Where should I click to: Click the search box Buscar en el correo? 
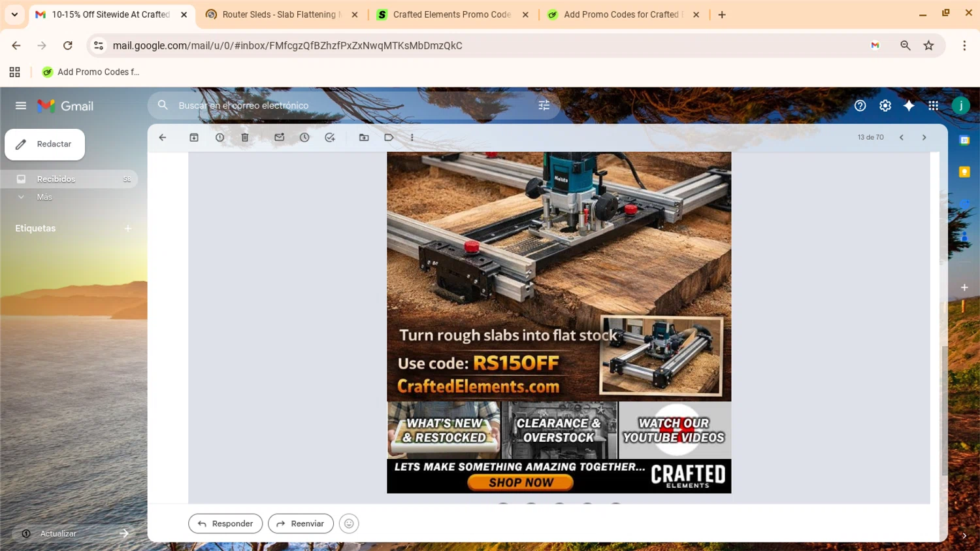point(353,105)
